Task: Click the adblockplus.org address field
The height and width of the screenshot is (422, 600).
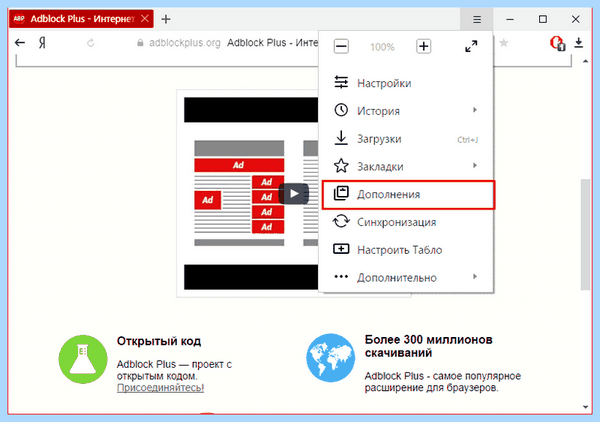Action: click(184, 43)
